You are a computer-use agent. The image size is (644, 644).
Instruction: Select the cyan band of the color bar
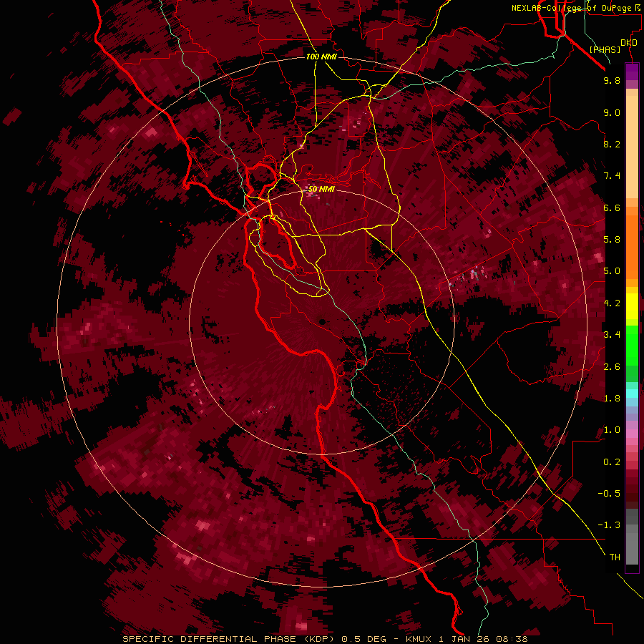[x=632, y=394]
